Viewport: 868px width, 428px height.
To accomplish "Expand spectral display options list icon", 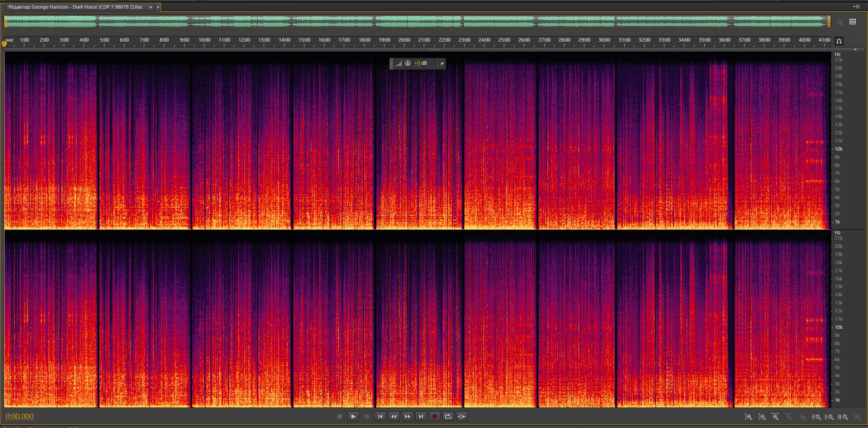I will click(853, 22).
